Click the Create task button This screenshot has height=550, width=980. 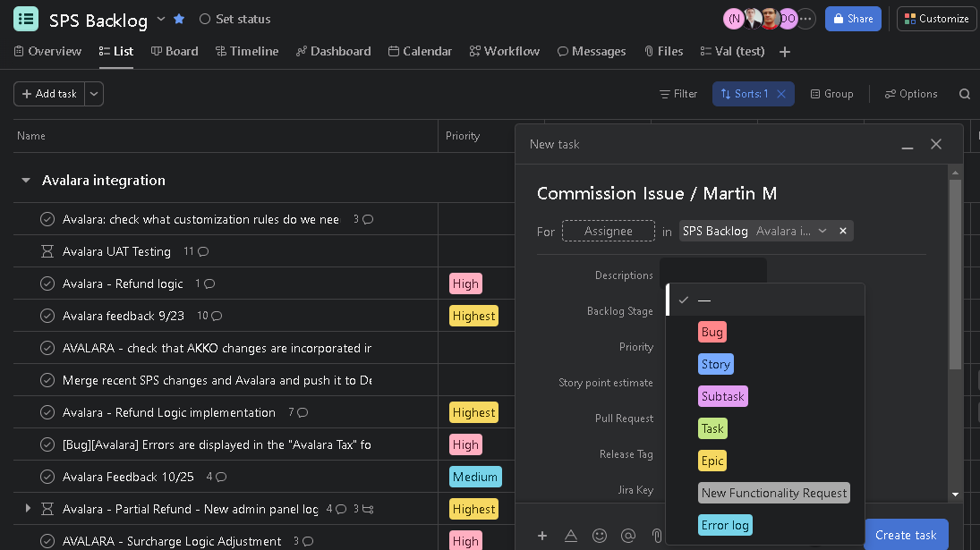coord(906,535)
